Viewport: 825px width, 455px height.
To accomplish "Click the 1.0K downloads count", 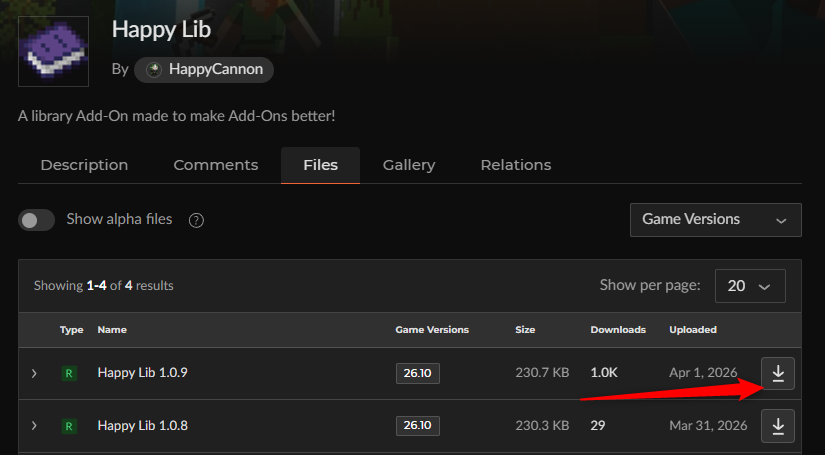I will (x=604, y=373).
